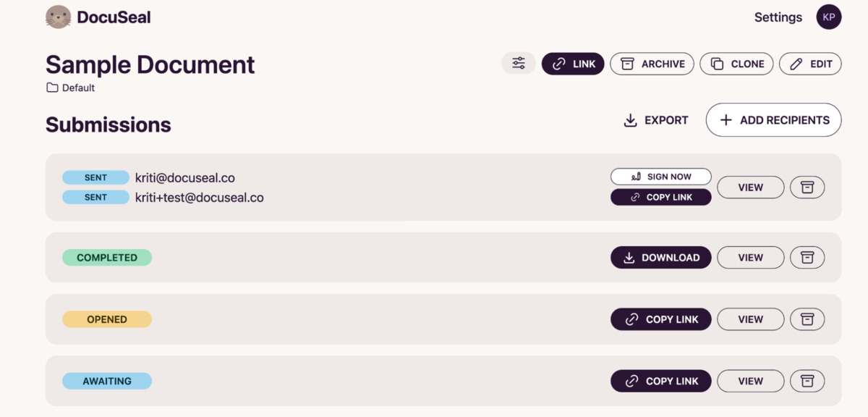Copy link for the Awaiting submission
This screenshot has width=868, height=417.
[x=661, y=381]
